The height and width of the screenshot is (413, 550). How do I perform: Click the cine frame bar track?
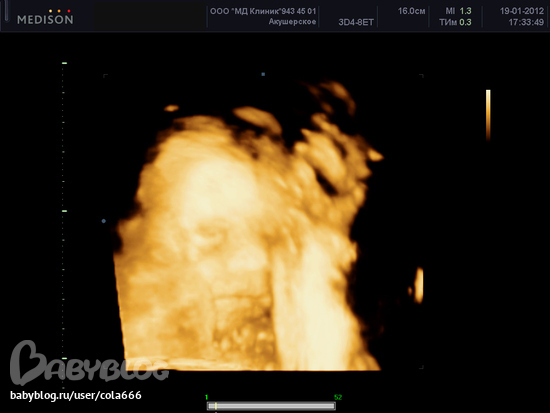point(271,406)
